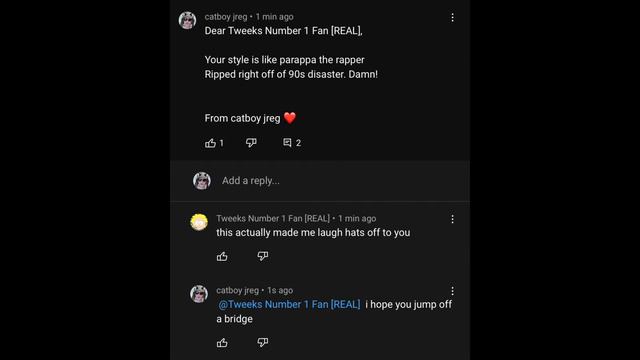640x360 pixels.
Task: Click the like count '1' on top comment
Action: (222, 143)
